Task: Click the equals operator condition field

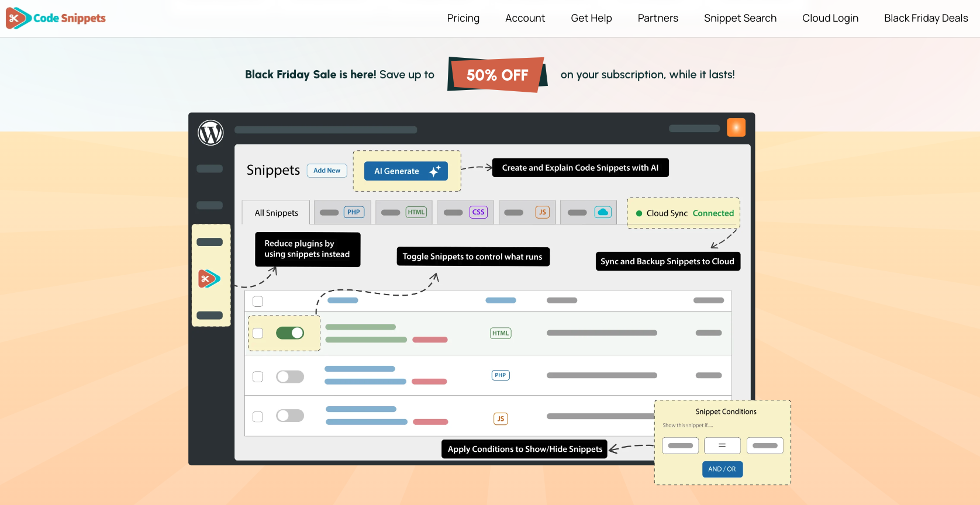Action: [722, 445]
